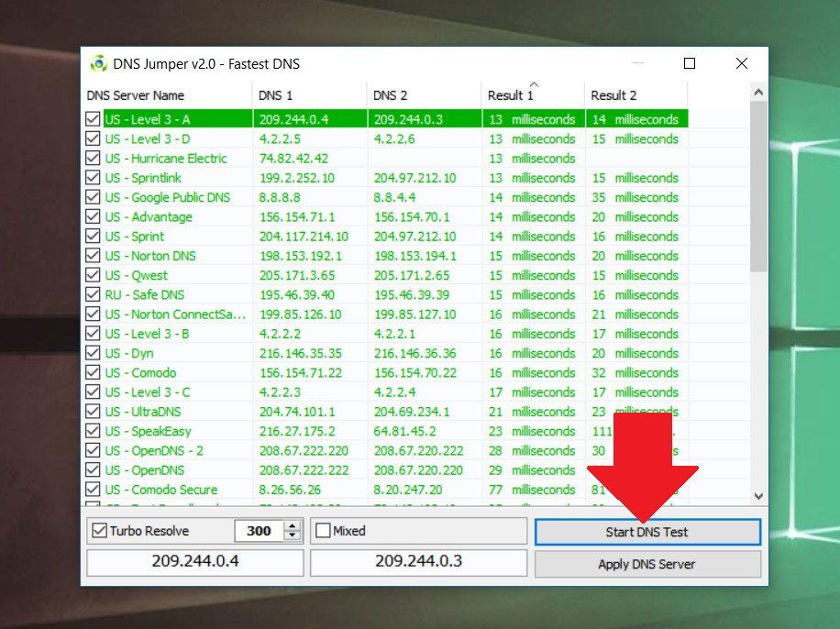Click DNS 1 address 156.154.71.1
The height and width of the screenshot is (629, 840).
[x=297, y=216]
